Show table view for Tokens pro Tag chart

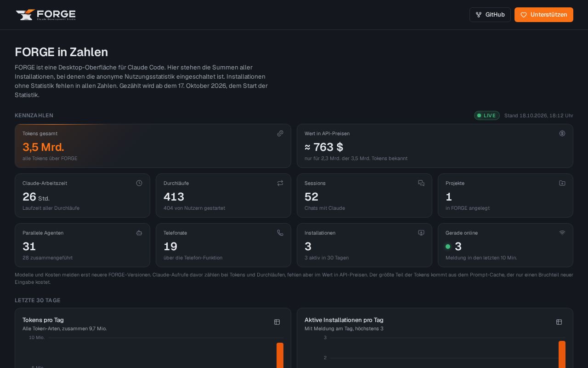(x=277, y=322)
